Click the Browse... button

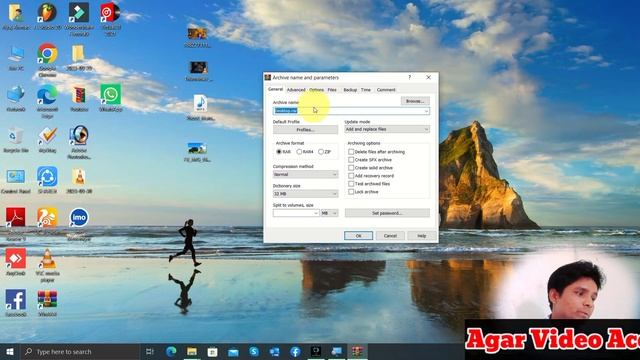[415, 101]
